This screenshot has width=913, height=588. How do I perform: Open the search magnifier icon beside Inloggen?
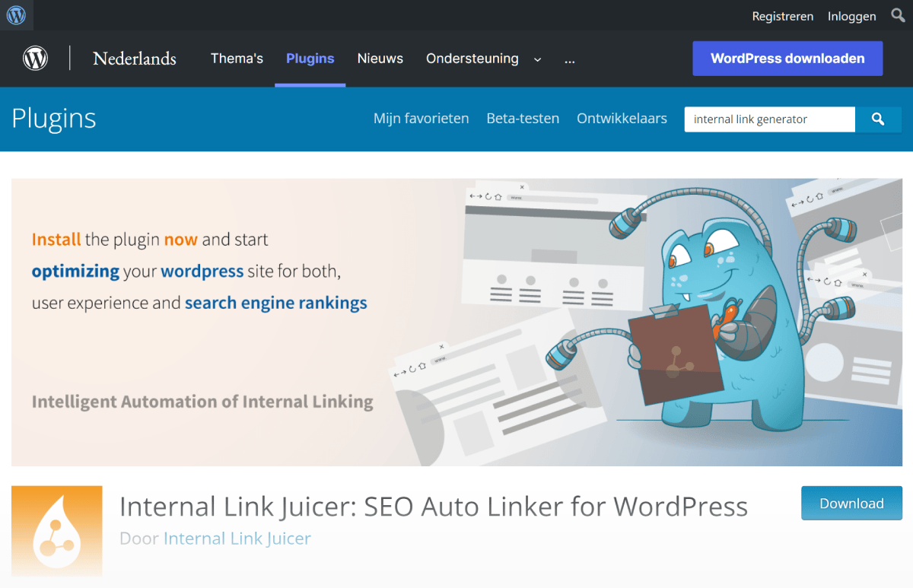[x=899, y=15]
